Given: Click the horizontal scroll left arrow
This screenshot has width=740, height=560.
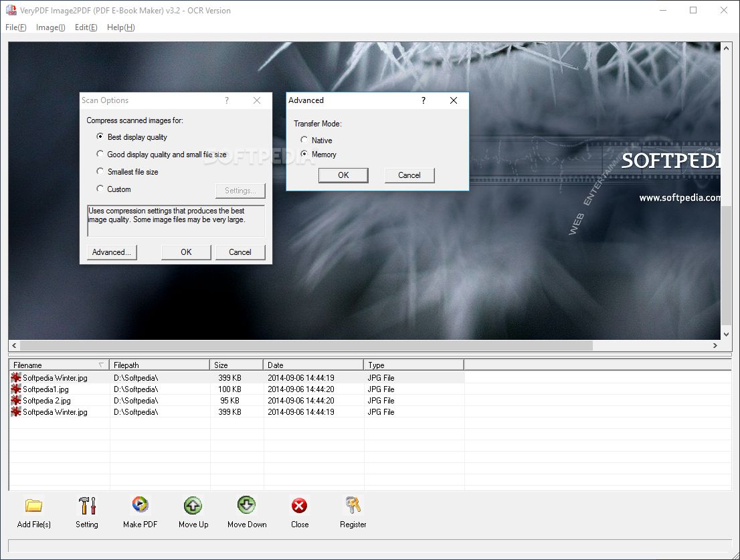Looking at the screenshot, I should click(x=14, y=345).
